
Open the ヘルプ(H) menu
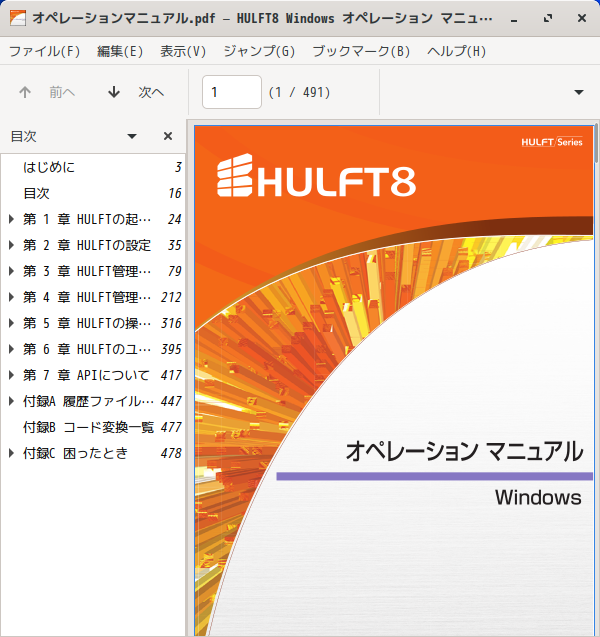(x=457, y=51)
